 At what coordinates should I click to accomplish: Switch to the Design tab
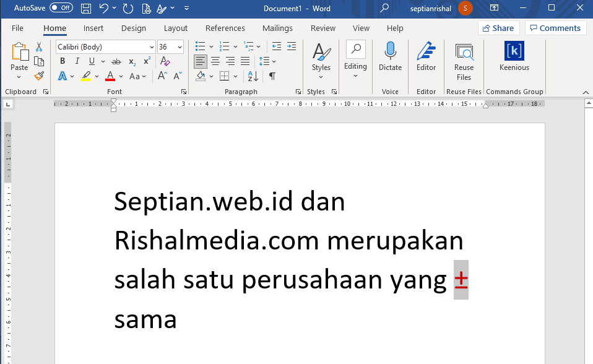(134, 28)
